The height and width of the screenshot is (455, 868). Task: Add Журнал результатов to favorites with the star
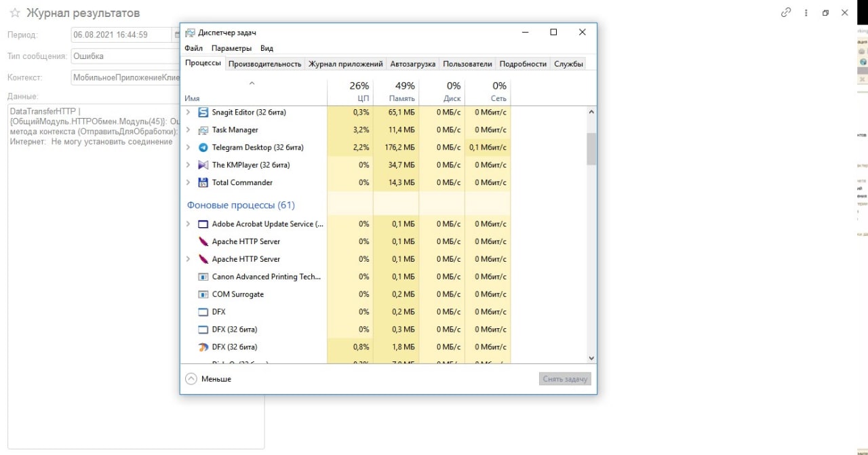click(x=15, y=13)
